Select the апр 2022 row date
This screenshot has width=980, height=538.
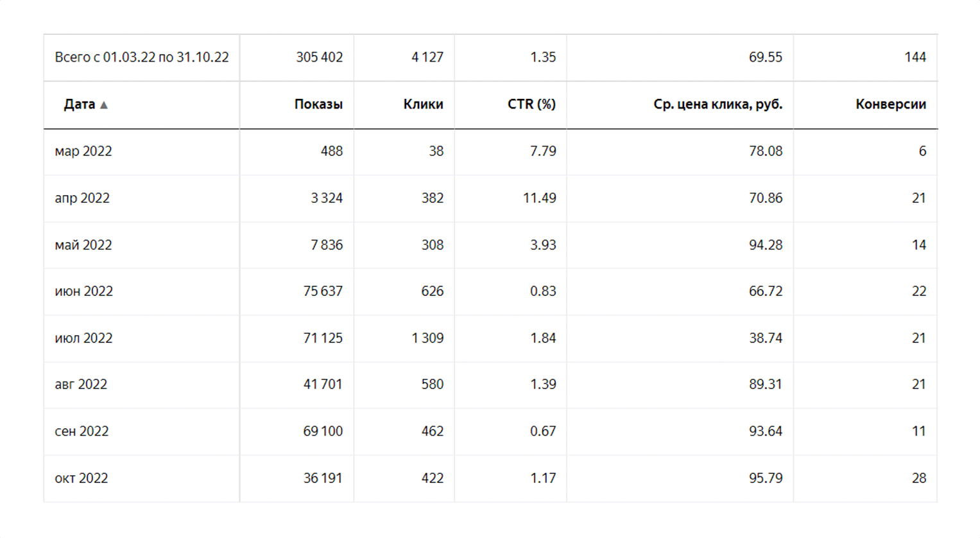(82, 198)
